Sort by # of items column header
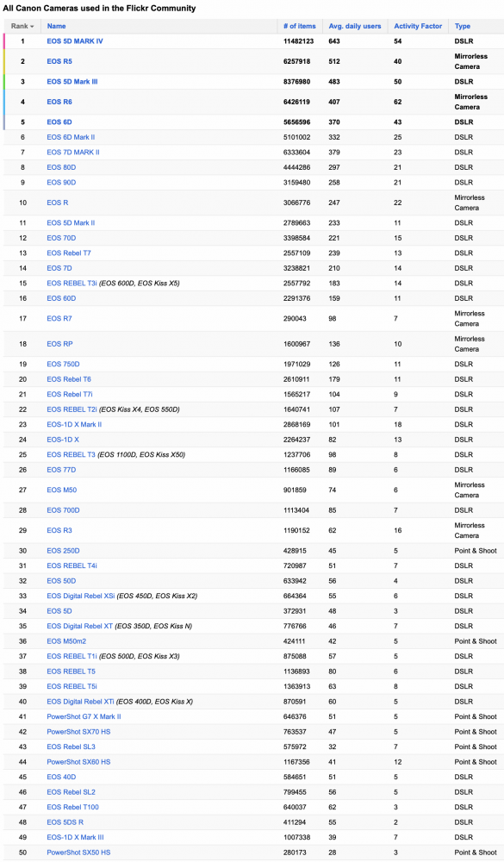The height and width of the screenshot is (862, 504). tap(300, 27)
